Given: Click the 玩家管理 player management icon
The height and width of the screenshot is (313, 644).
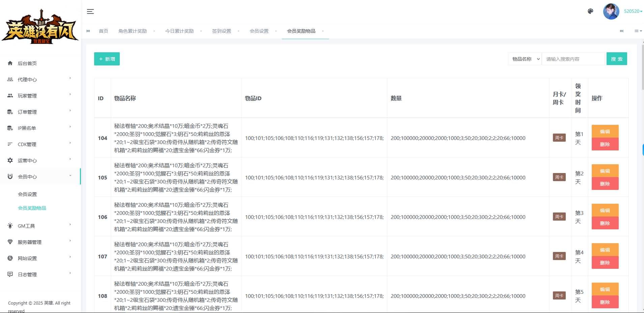Looking at the screenshot, I should [10, 95].
